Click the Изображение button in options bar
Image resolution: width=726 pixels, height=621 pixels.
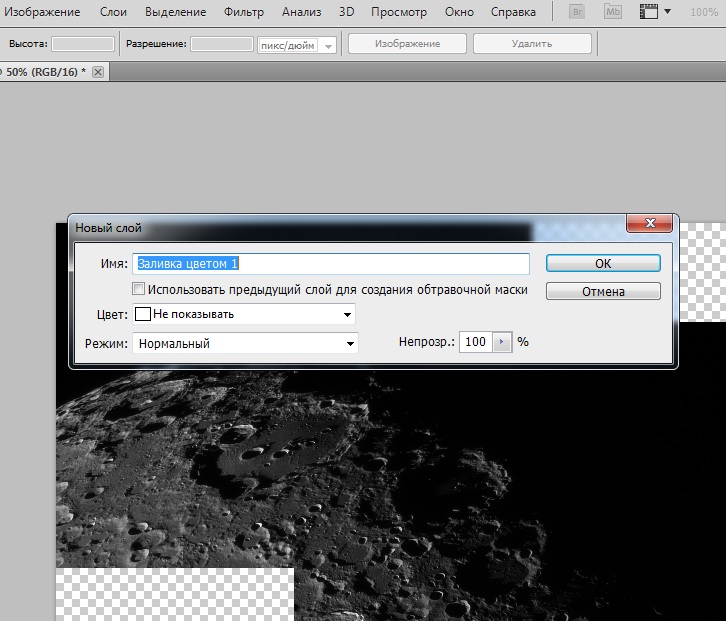coord(407,44)
